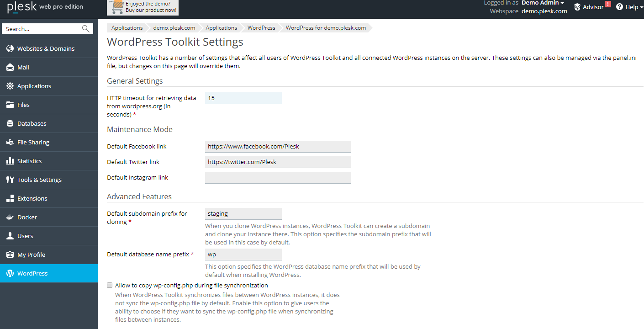
Task: Open Statistics bar chart icon
Action: coord(10,161)
